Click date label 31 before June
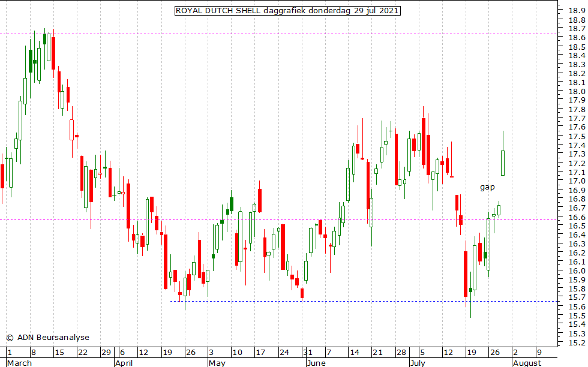Viewport: 588px width, 367px height. click(x=308, y=353)
